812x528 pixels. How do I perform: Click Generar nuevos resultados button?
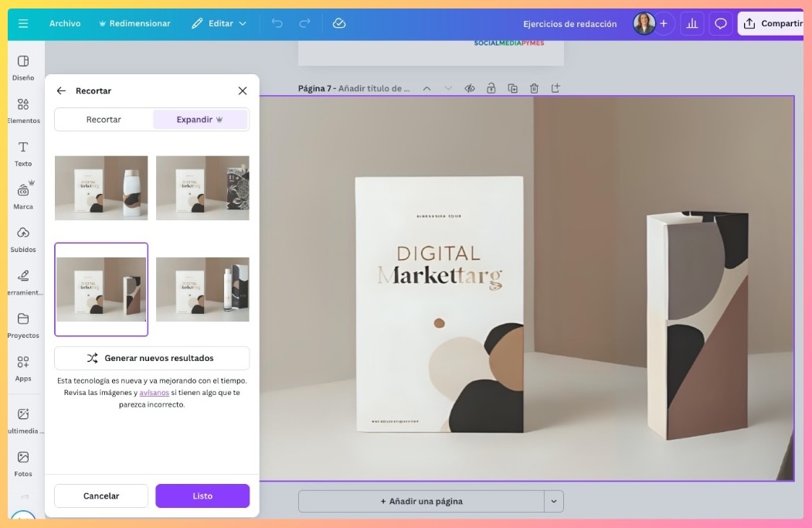151,358
